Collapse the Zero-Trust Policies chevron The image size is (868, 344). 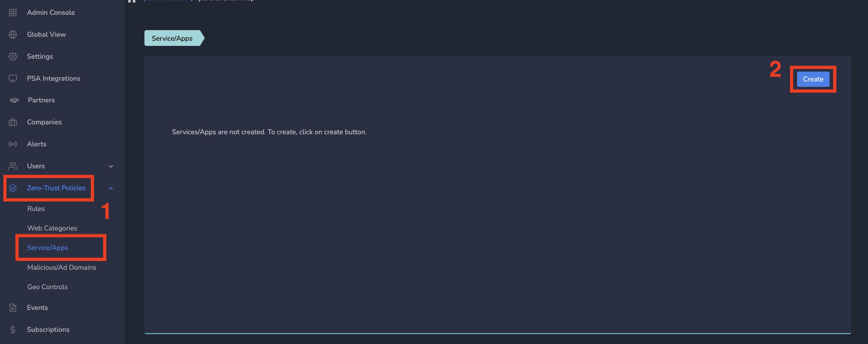(111, 188)
